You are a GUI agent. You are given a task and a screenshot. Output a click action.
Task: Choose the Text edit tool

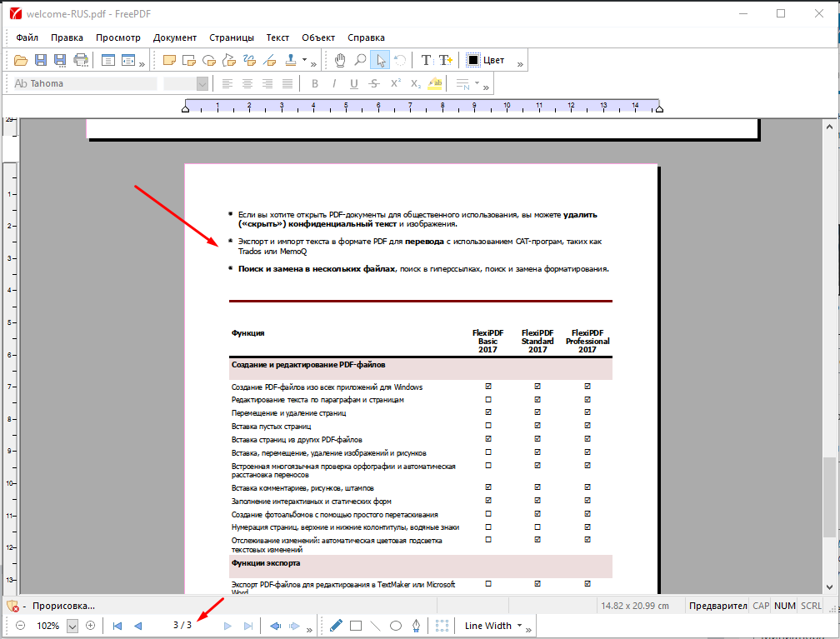tap(426, 60)
